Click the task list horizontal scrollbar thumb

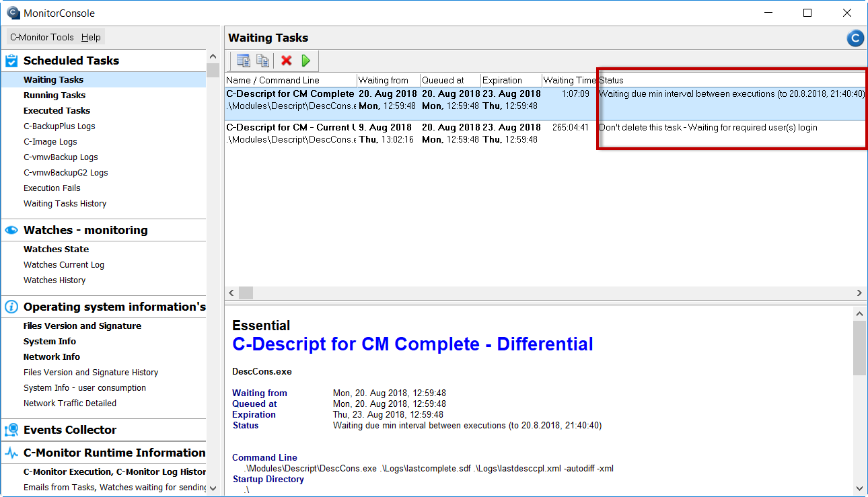pyautogui.click(x=246, y=293)
